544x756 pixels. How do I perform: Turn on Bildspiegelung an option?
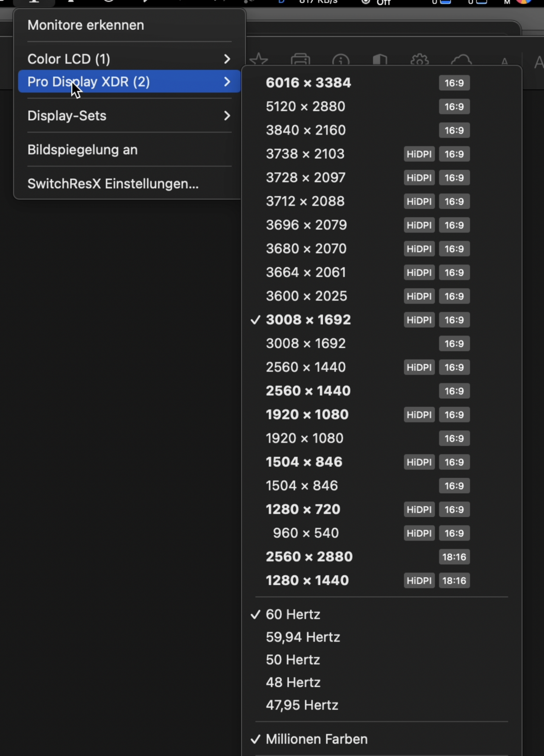tap(129, 150)
